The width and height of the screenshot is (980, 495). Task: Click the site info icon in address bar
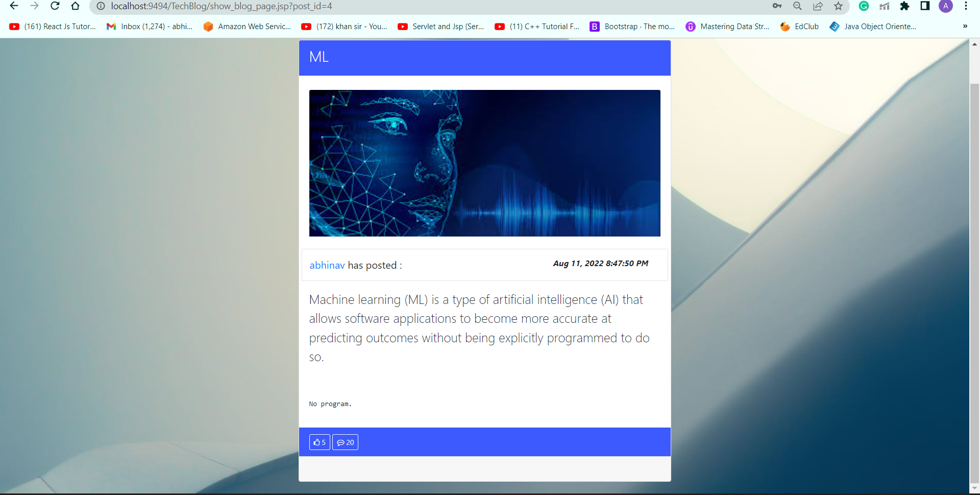click(x=101, y=7)
